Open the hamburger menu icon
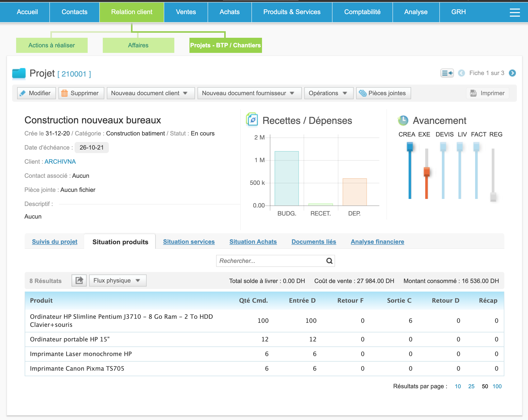Viewport: 528px width, 420px height. coord(515,12)
